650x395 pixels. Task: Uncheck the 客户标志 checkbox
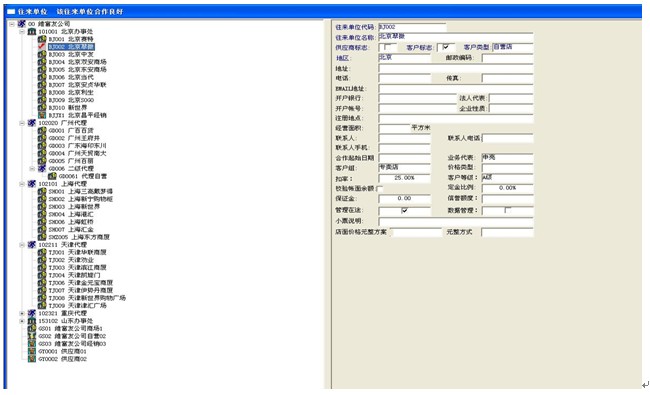tap(446, 47)
